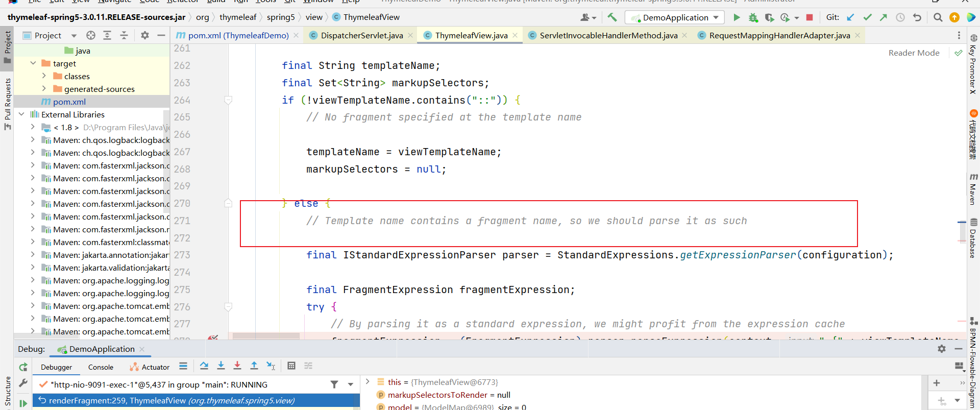Fold the if block at line 264
Image resolution: width=980 pixels, height=410 pixels.
coord(229,100)
